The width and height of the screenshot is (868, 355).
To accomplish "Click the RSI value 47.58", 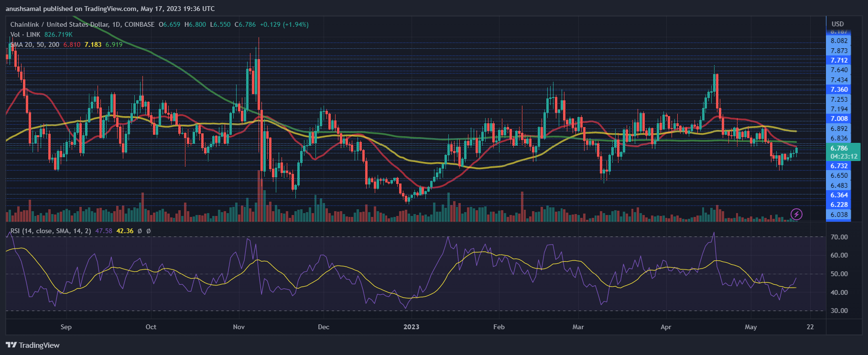I will [x=104, y=231].
